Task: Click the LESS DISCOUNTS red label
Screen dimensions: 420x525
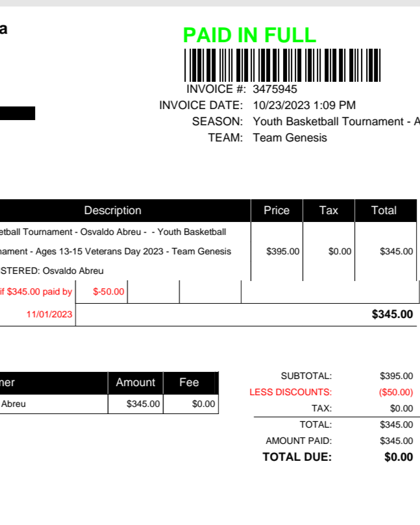Action: click(x=290, y=392)
